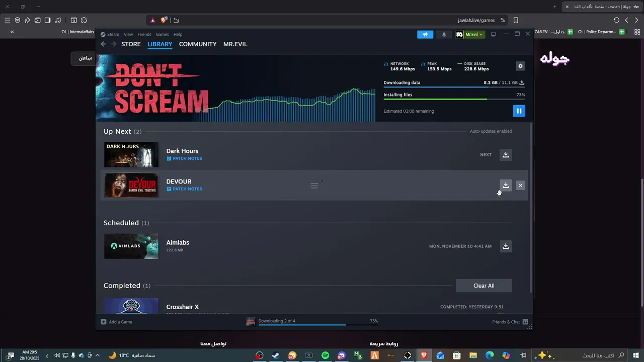The image size is (644, 362).
Task: Open the Windows Start menu
Action: click(636, 355)
